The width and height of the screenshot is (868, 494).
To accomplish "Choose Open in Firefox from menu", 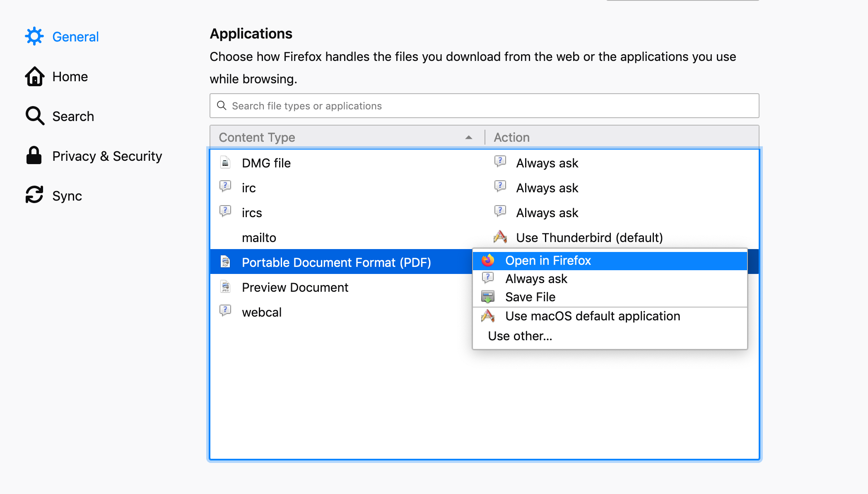I will 610,261.
